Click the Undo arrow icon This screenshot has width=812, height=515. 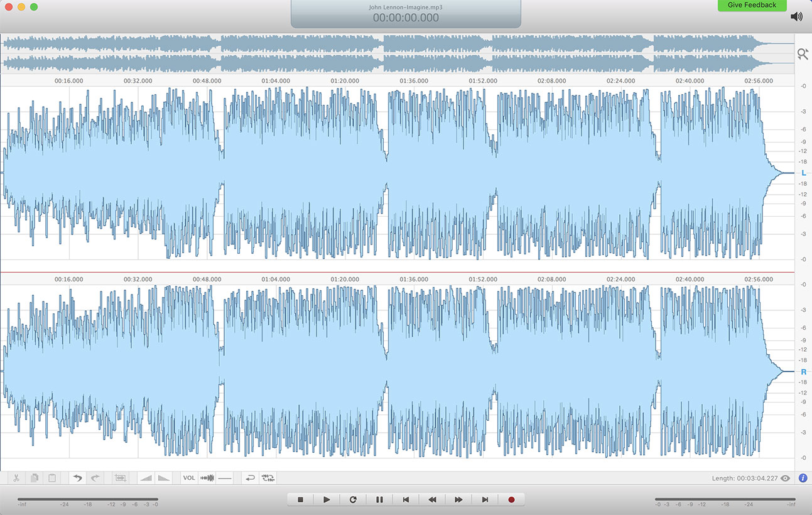pos(78,478)
